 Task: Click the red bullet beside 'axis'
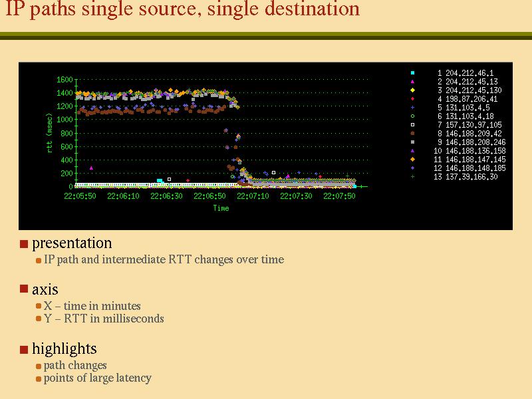coord(24,289)
